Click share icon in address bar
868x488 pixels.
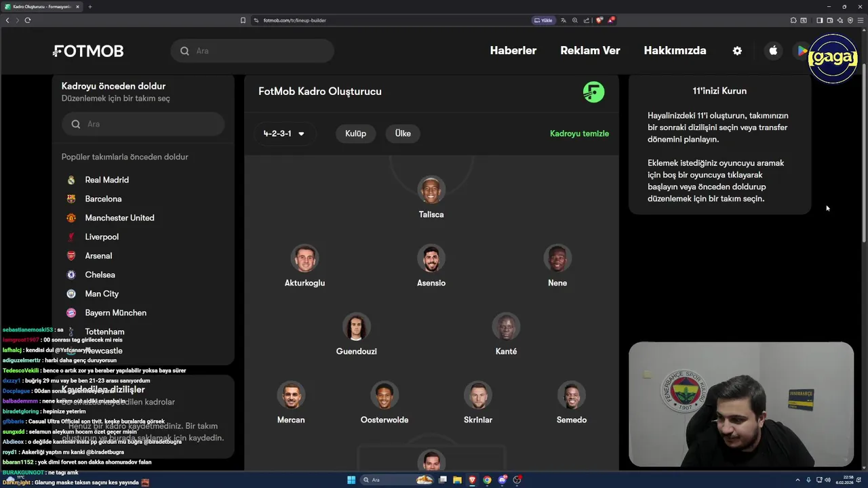tap(587, 20)
